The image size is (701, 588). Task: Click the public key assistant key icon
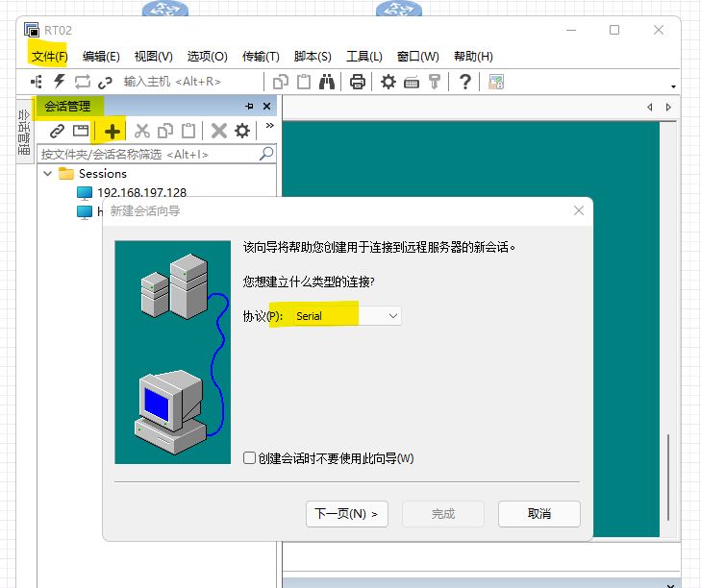435,82
